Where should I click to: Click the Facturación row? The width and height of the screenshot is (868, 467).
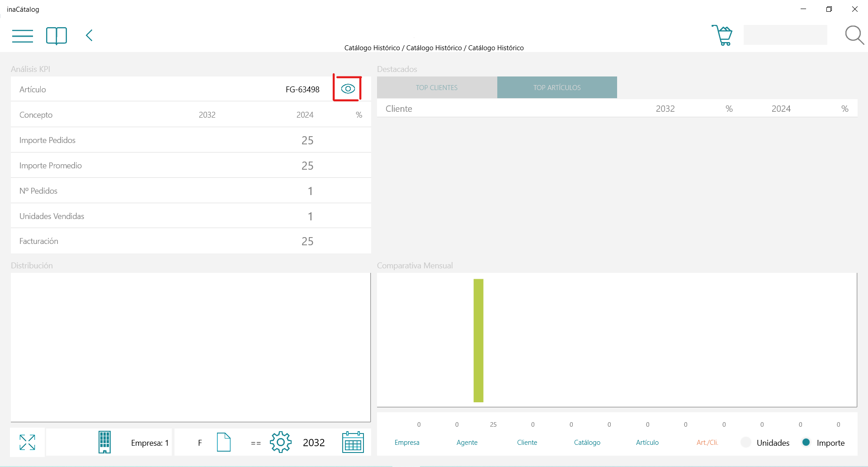pos(191,241)
